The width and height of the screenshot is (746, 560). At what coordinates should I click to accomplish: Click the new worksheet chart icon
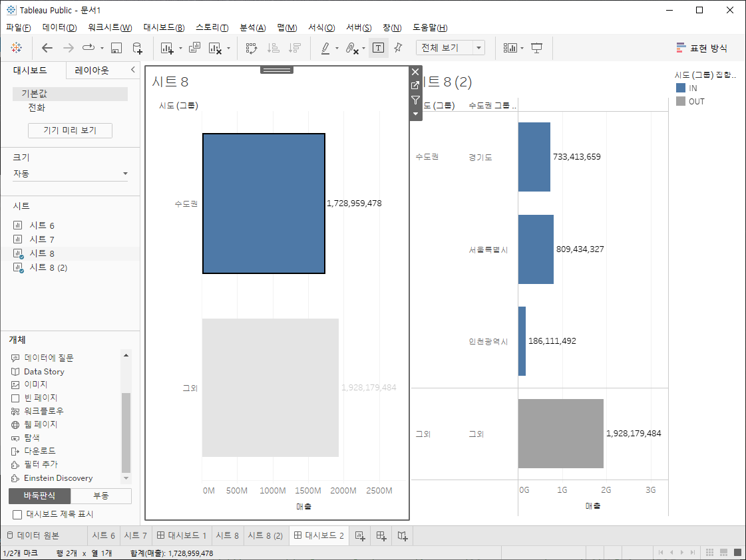(x=167, y=47)
